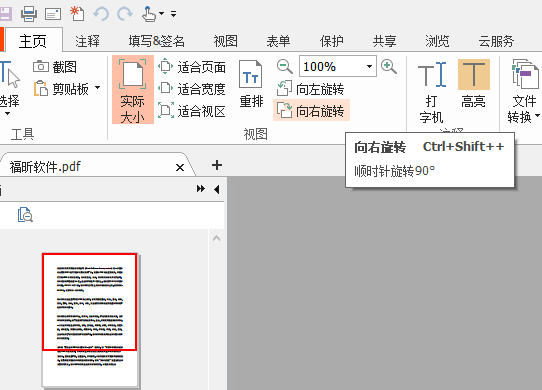Open the 视图 ribbon tab
The width and height of the screenshot is (542, 390).
tap(225, 41)
